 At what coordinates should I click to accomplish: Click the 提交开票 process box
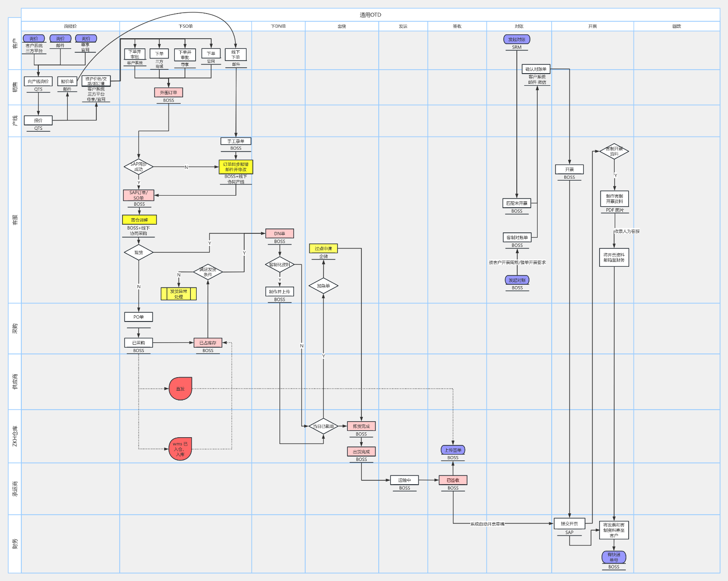[x=569, y=523]
